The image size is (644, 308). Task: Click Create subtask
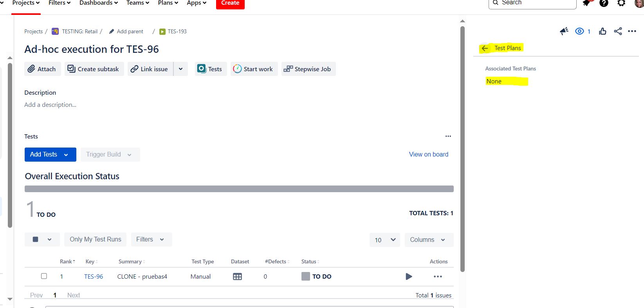[94, 69]
